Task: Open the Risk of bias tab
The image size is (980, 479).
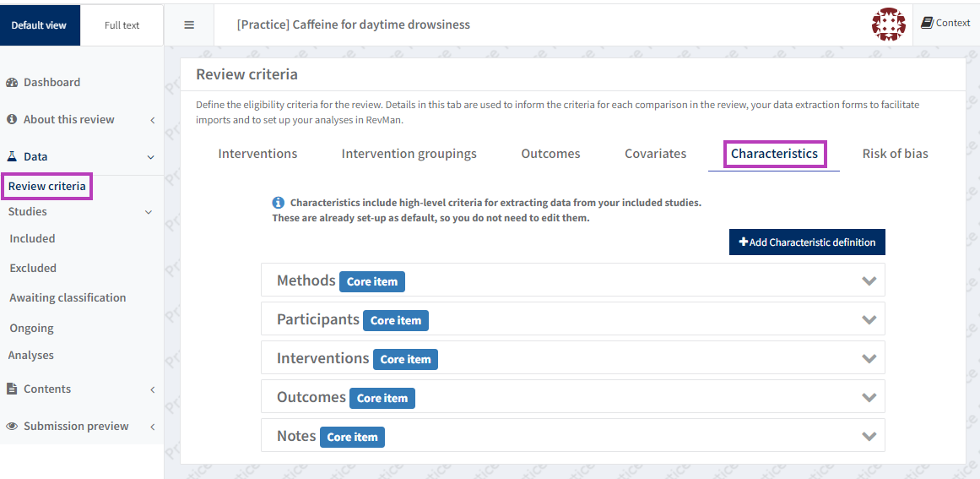Action: [895, 154]
